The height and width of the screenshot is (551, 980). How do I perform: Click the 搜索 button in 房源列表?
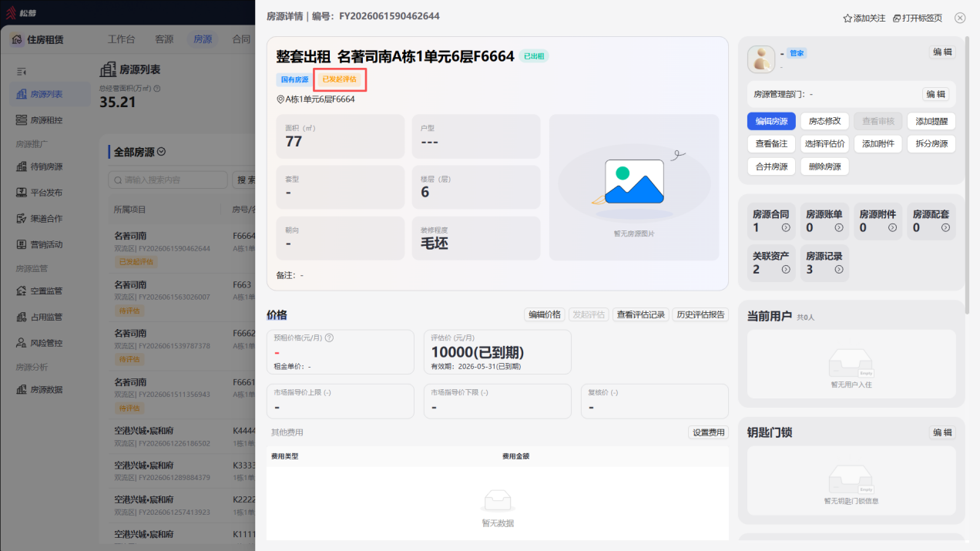245,180
